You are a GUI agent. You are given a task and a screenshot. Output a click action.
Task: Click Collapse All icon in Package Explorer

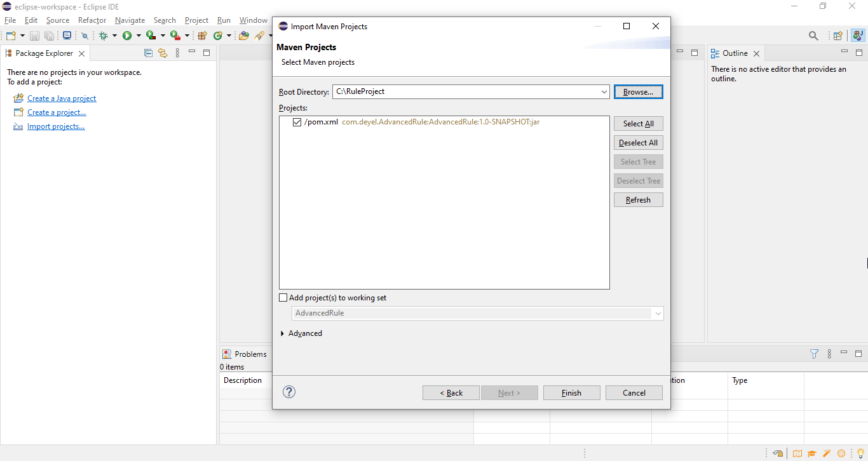149,53
